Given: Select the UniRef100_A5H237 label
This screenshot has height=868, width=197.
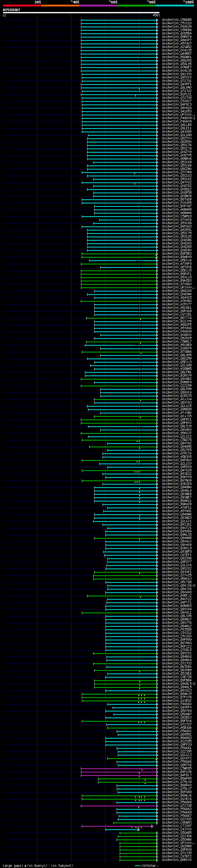Looking at the screenshot, I should coord(177,433).
